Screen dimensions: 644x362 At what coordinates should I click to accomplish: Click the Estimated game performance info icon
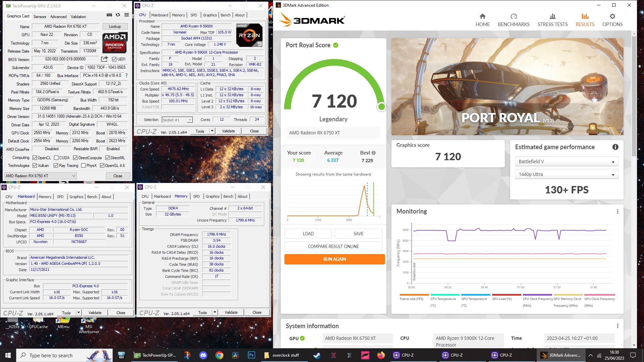(x=615, y=147)
